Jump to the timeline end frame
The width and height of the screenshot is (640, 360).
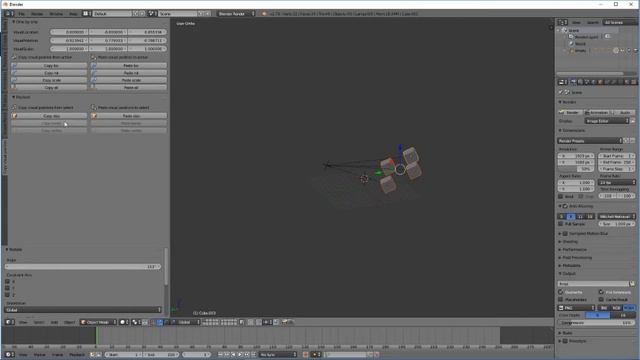(x=253, y=354)
